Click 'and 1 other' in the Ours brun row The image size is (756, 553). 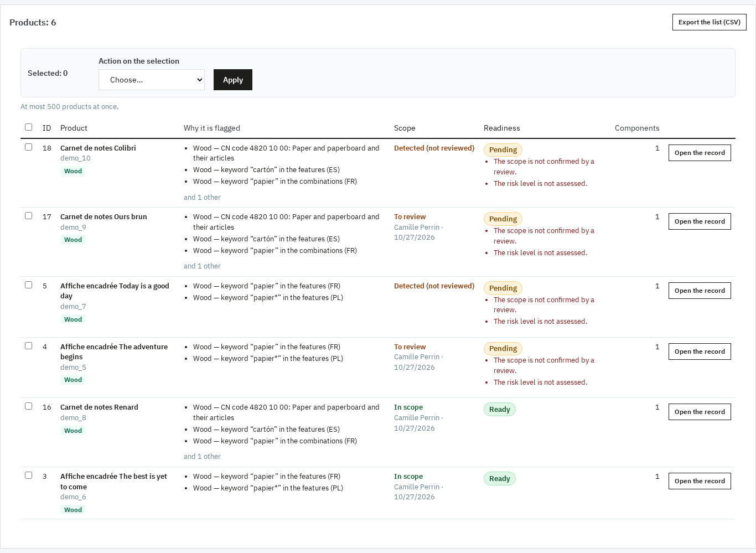click(202, 266)
